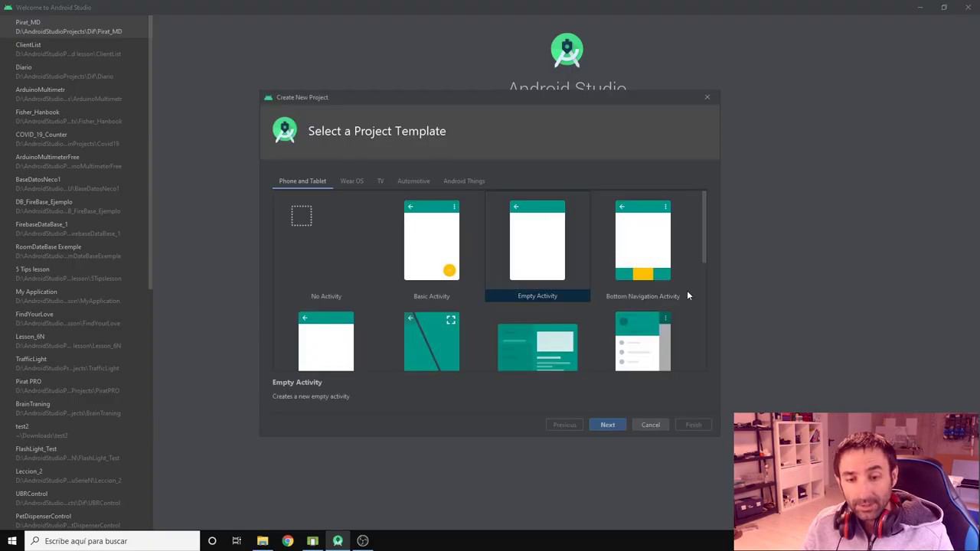Open the RoomDateBase Exemple recent project

pyautogui.click(x=74, y=251)
